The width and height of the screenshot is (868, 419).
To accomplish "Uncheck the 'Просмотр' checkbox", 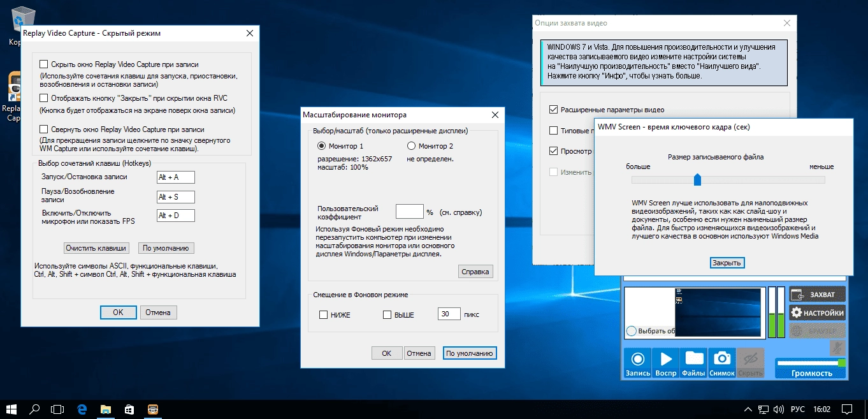I will [x=554, y=151].
